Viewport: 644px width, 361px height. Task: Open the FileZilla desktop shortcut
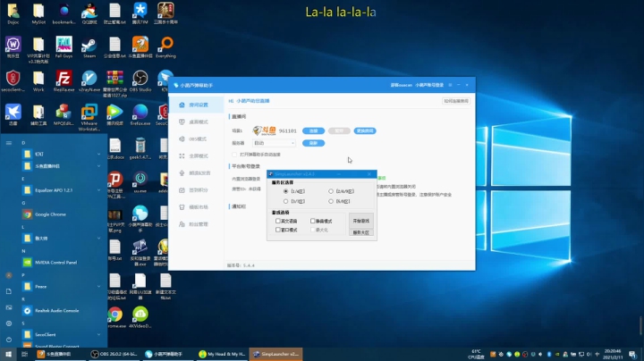(64, 80)
